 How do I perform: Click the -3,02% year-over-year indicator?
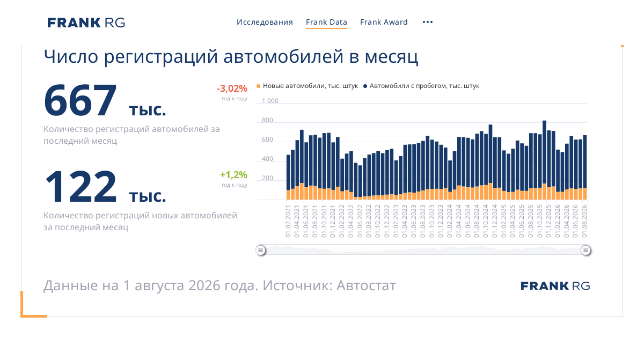click(232, 89)
